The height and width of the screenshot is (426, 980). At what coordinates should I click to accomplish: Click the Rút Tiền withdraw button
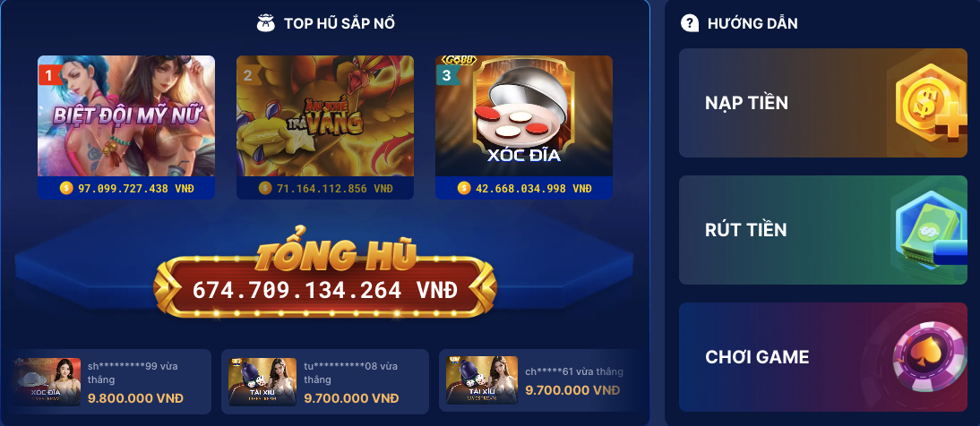point(823,230)
